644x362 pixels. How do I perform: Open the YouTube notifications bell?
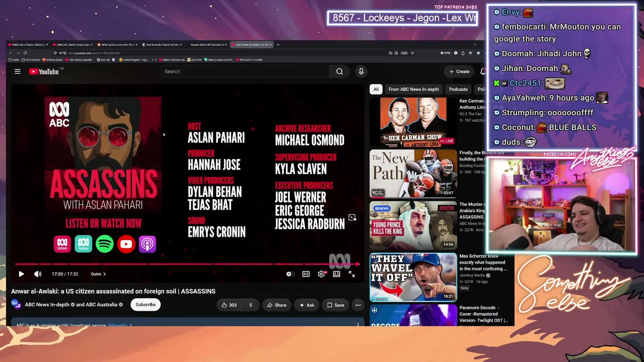pyautogui.click(x=482, y=71)
